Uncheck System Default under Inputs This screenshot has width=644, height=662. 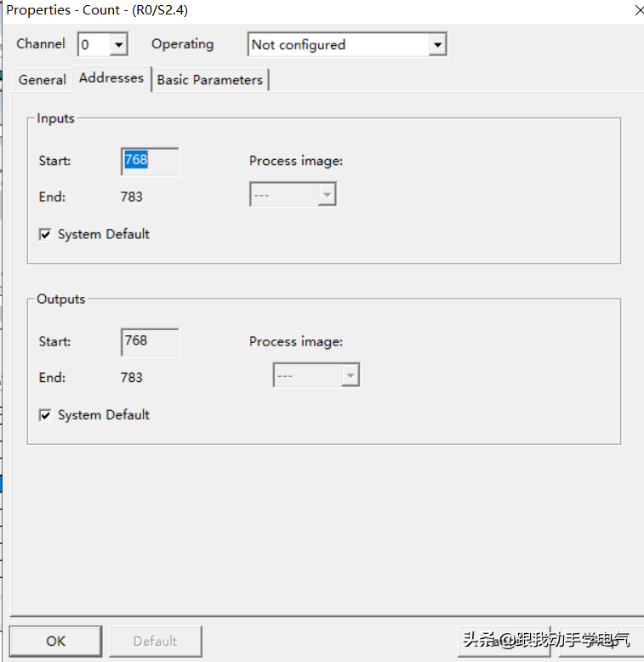(46, 235)
